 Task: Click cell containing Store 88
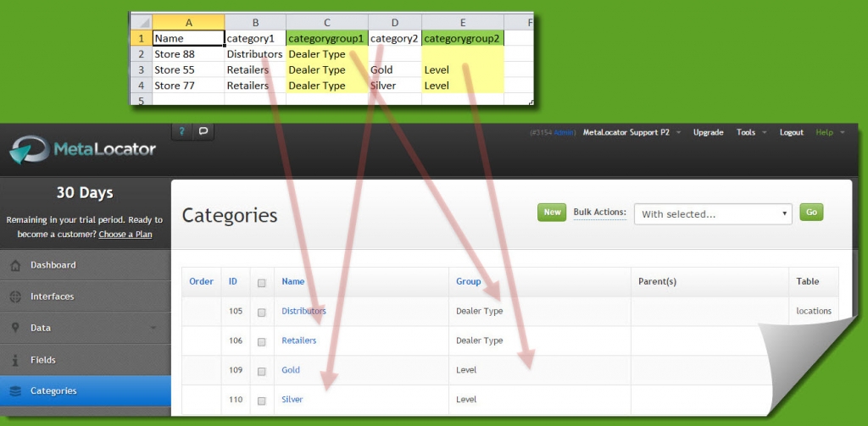coord(189,54)
